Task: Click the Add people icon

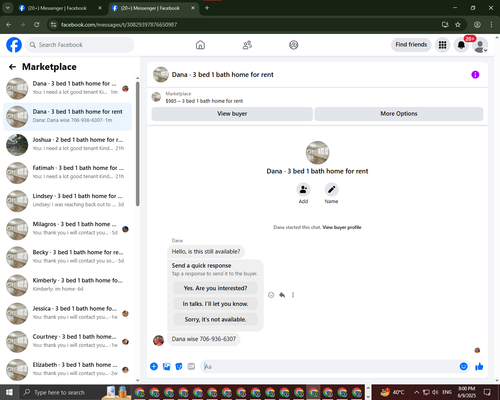Action: (x=303, y=190)
